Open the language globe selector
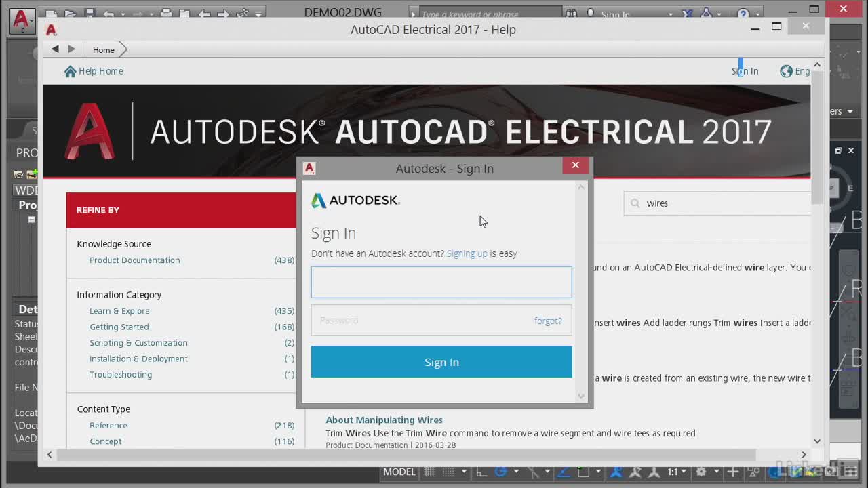The image size is (868, 488). (x=786, y=71)
